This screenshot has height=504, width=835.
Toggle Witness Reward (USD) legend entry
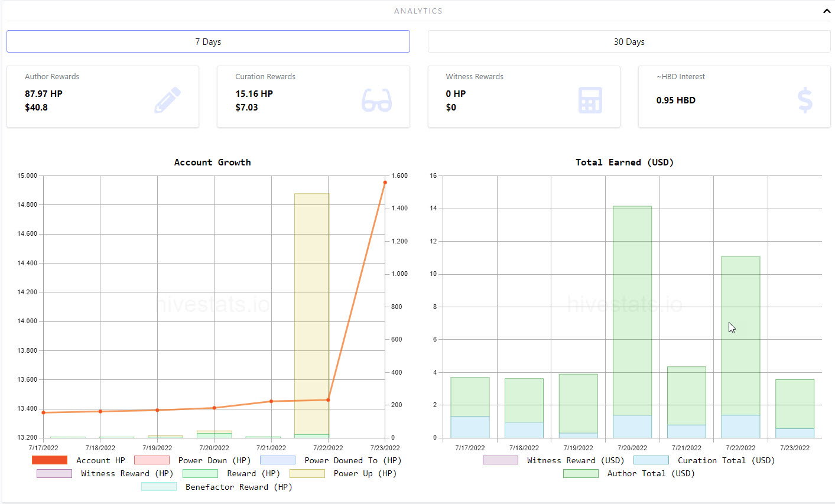pos(501,460)
